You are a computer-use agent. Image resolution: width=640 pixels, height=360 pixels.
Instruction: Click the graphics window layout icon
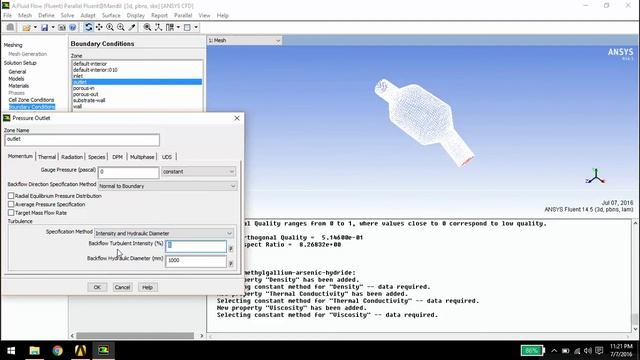(187, 27)
